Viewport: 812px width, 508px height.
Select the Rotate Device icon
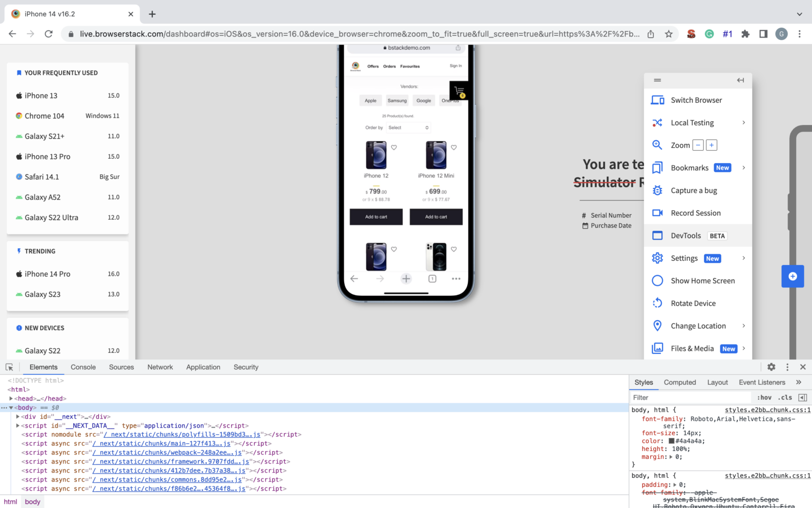tap(657, 303)
